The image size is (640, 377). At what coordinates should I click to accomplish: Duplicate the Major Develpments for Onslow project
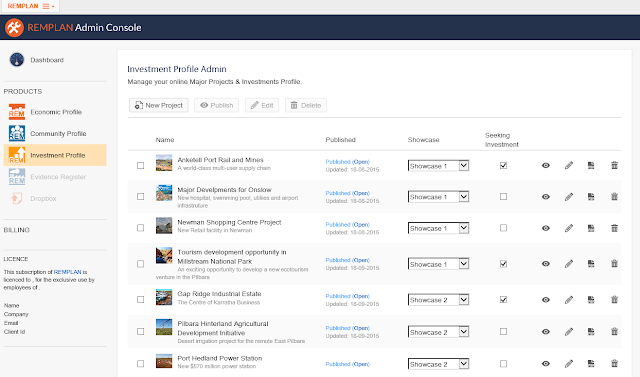pyautogui.click(x=591, y=197)
